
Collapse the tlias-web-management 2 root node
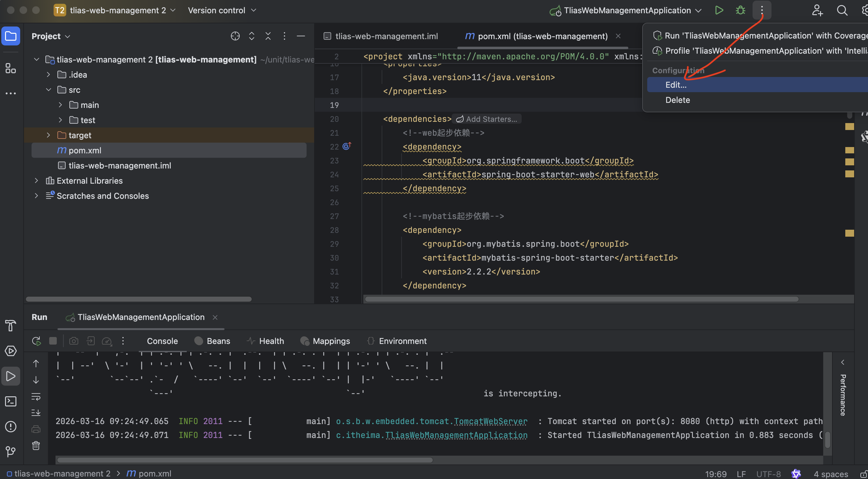(x=36, y=59)
